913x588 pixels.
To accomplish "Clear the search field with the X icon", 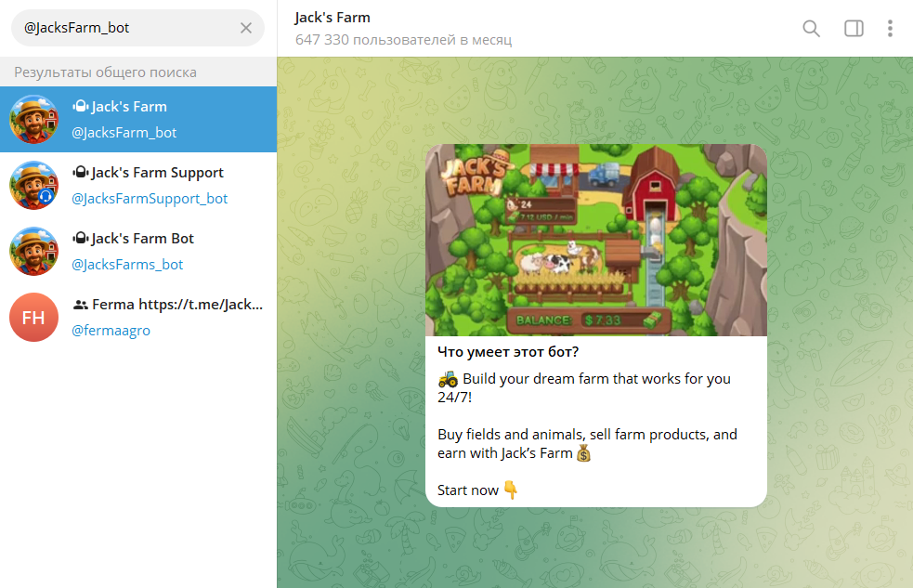I will pos(246,28).
